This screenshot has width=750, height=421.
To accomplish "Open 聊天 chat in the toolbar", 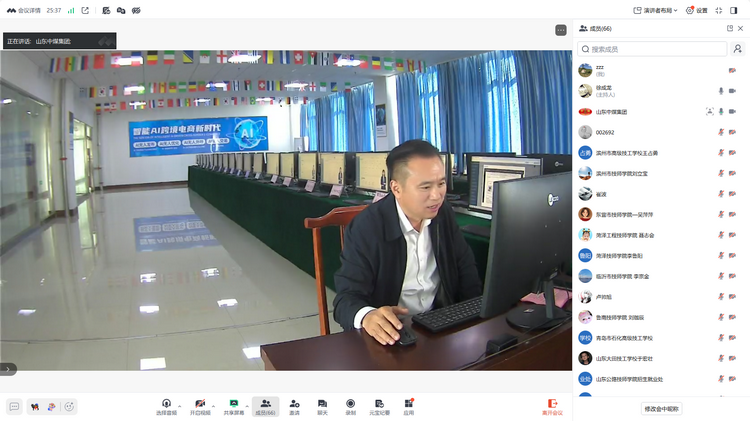I will pos(322,407).
